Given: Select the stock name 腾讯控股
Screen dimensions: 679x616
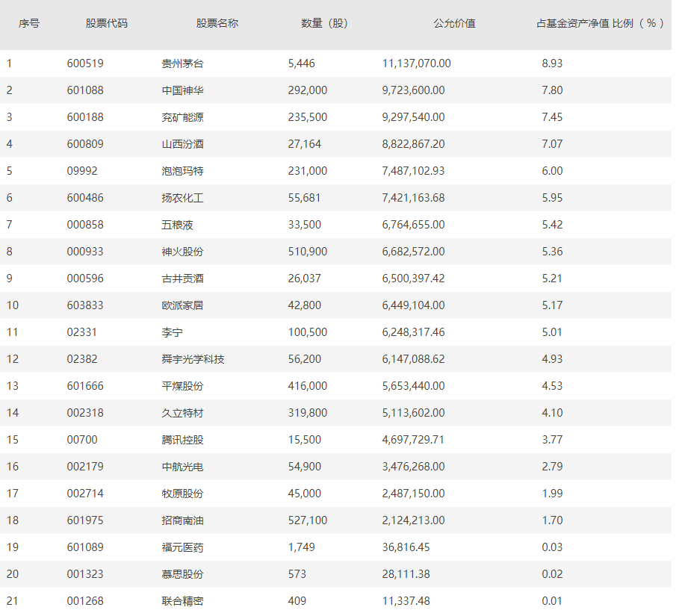Looking at the screenshot, I should coord(182,439).
